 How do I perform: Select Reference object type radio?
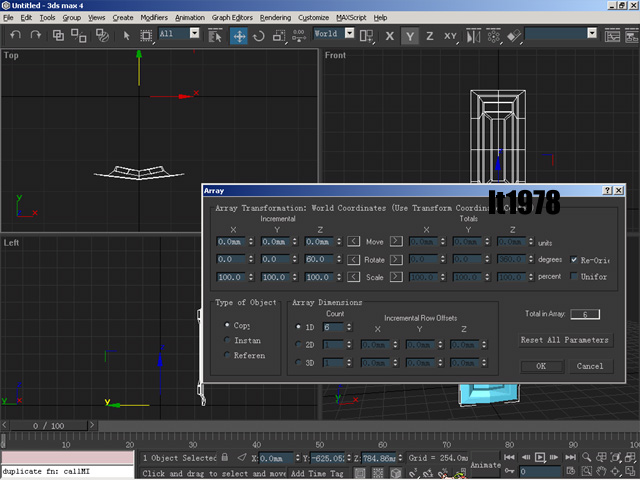point(227,355)
